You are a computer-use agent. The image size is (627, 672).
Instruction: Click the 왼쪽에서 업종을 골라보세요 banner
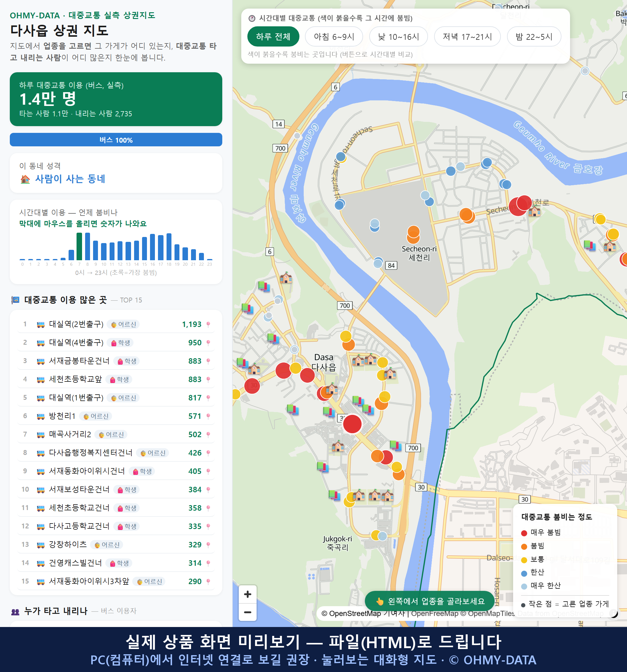(429, 601)
